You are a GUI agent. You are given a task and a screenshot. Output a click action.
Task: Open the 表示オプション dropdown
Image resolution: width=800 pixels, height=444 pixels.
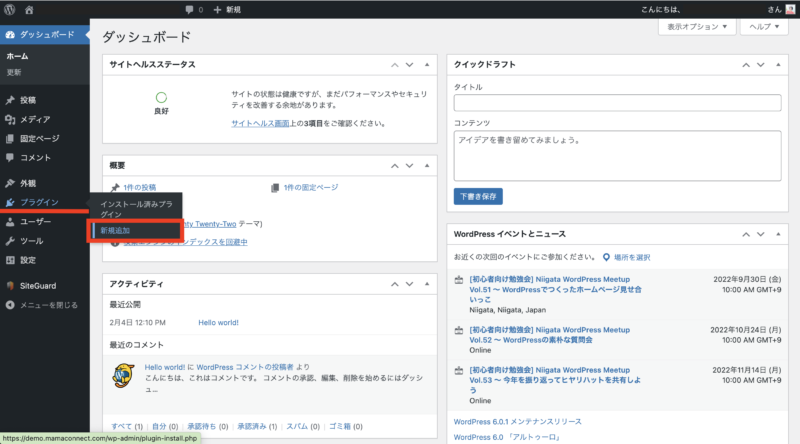[x=697, y=27]
